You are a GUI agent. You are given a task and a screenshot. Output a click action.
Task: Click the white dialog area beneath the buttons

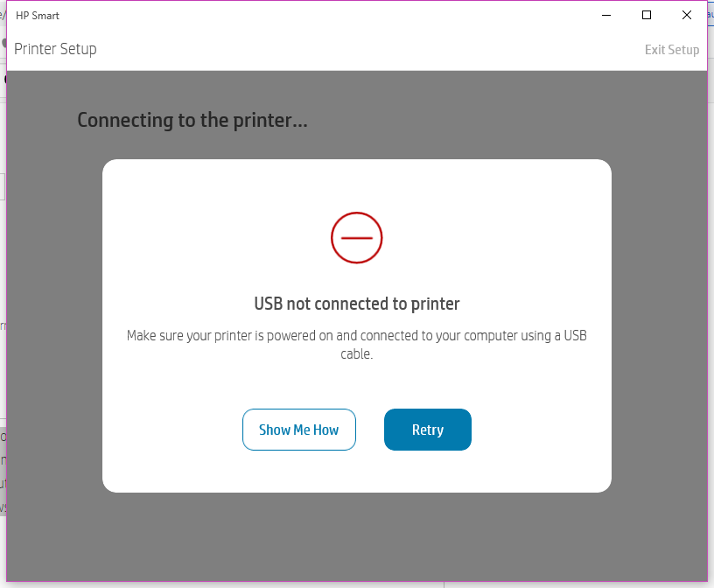357,472
